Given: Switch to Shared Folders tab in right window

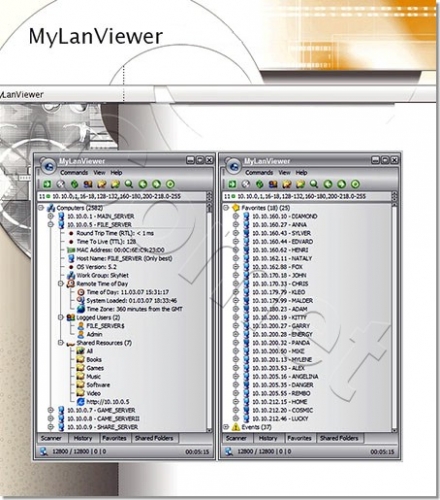Looking at the screenshot, I should (x=339, y=438).
